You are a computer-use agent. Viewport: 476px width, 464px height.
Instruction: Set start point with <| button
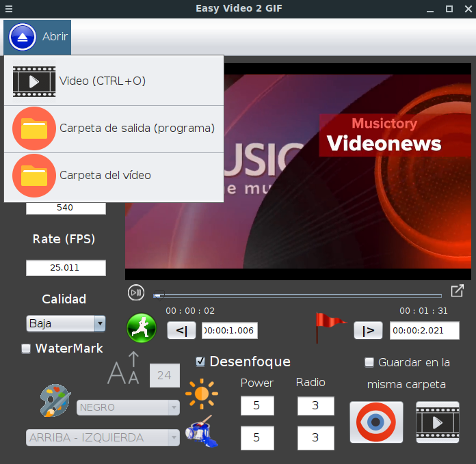(181, 330)
